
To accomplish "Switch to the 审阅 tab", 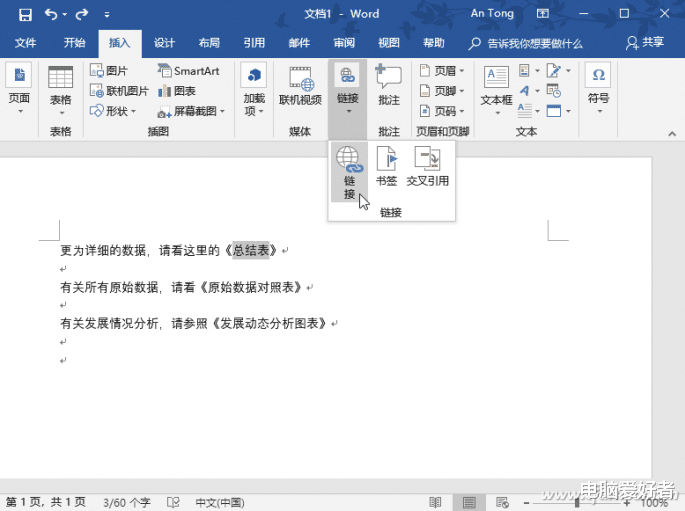I will 344,43.
